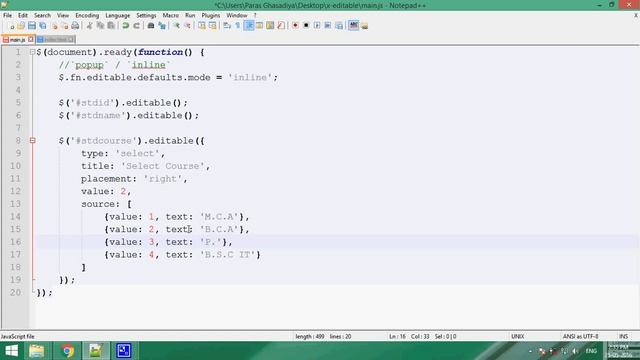This screenshot has width=640, height=360.
Task: Open the Language menu
Action: 118,15
